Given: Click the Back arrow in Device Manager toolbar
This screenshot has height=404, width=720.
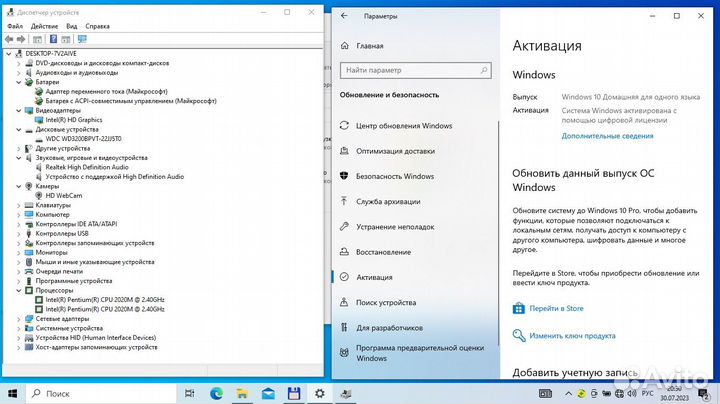Looking at the screenshot, I should (x=10, y=38).
